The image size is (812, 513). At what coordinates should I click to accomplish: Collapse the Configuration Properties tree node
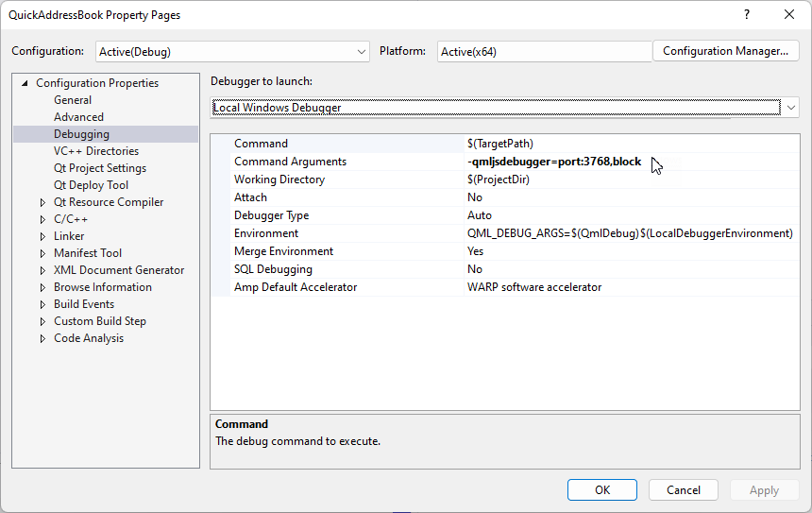[25, 83]
